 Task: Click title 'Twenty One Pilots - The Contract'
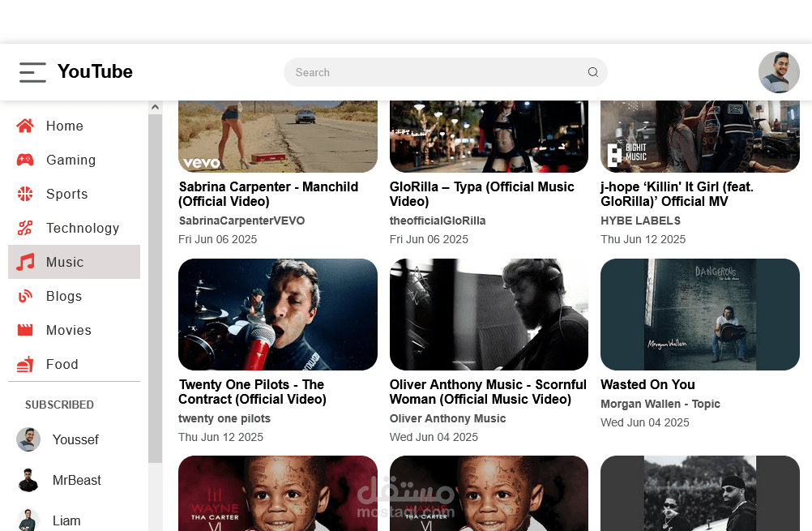252,392
